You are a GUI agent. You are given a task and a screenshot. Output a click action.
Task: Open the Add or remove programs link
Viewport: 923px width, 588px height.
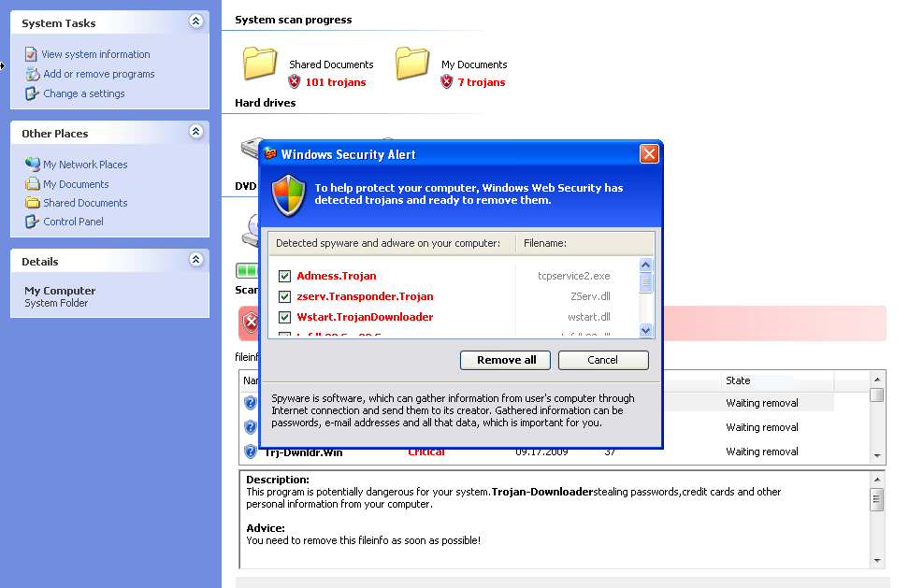(x=99, y=74)
